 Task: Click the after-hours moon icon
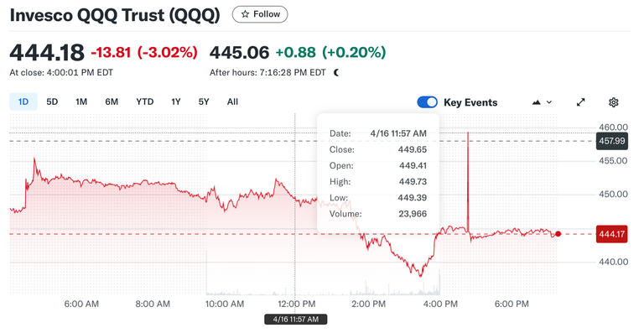[x=336, y=73]
